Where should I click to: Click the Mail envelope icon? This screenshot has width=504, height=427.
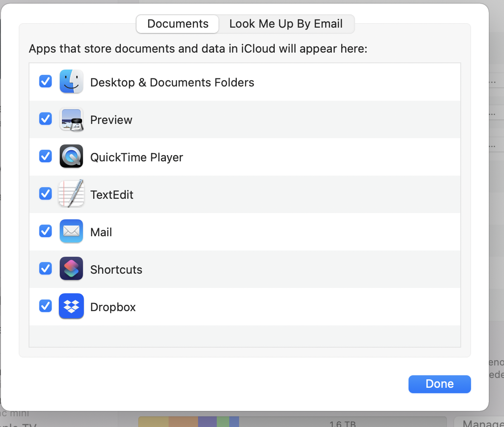point(71,231)
